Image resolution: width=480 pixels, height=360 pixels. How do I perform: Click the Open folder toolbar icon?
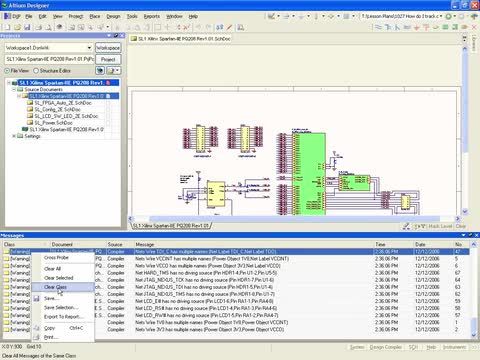17,27
